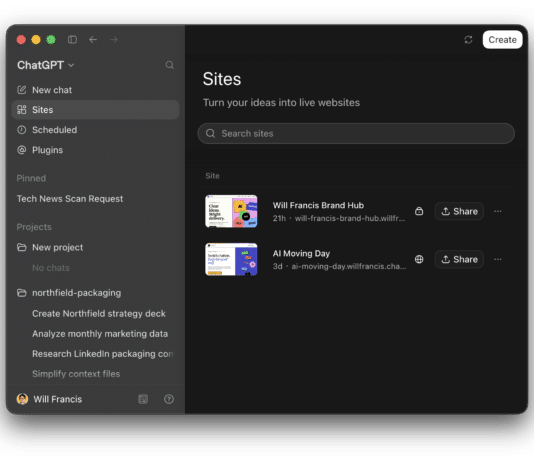Viewport: 534px width, 462px height.
Task: Click New project in Projects
Action: point(95,247)
